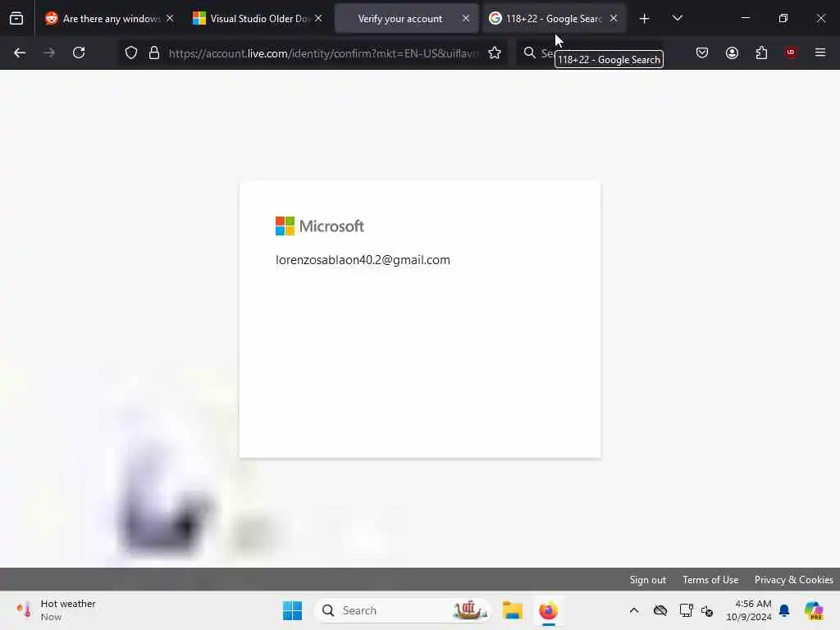Screen dimensions: 840x630
Task: Open a new tab with plus button
Action: click(645, 19)
